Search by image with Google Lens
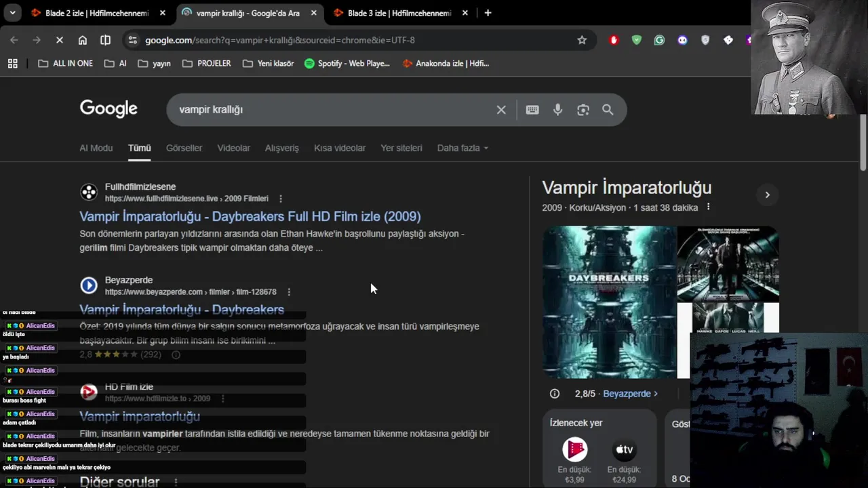 click(x=583, y=110)
